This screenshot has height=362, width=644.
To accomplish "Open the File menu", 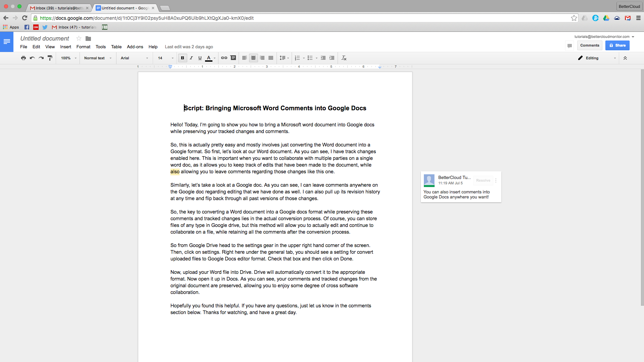I will (23, 47).
